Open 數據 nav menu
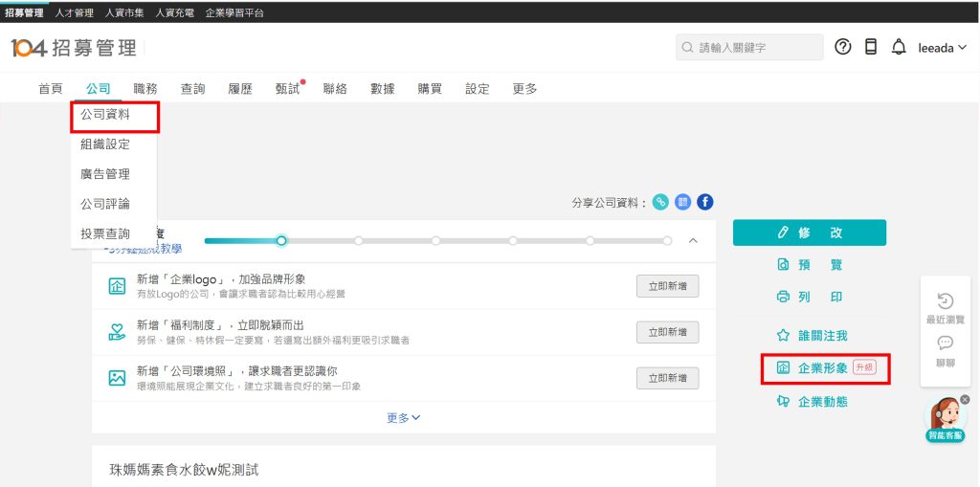This screenshot has height=487, width=980. pyautogui.click(x=383, y=89)
